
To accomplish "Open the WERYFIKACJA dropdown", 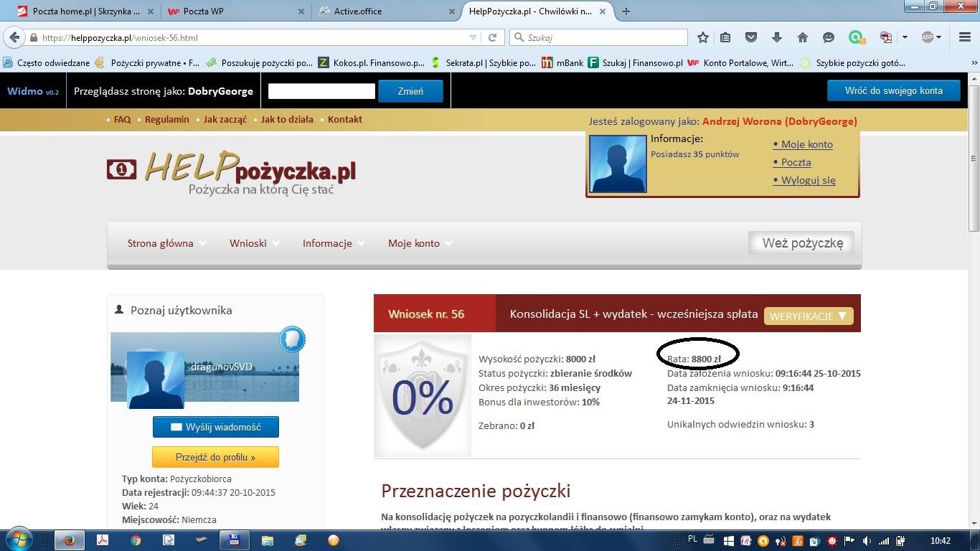I will [x=809, y=316].
